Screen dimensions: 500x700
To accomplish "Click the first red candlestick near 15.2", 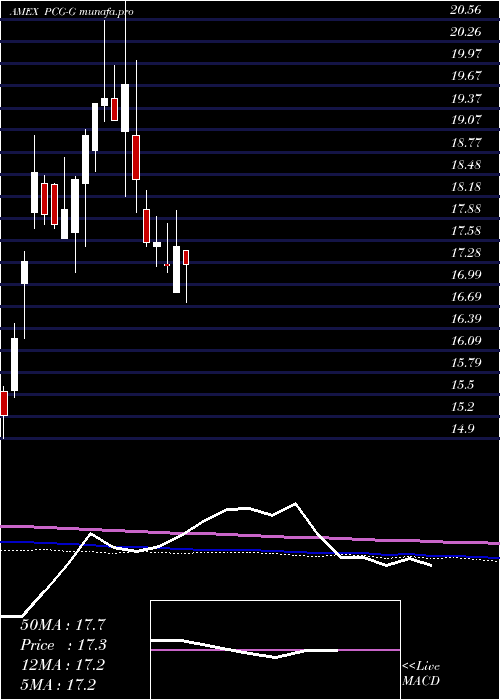I will [x=4, y=404].
